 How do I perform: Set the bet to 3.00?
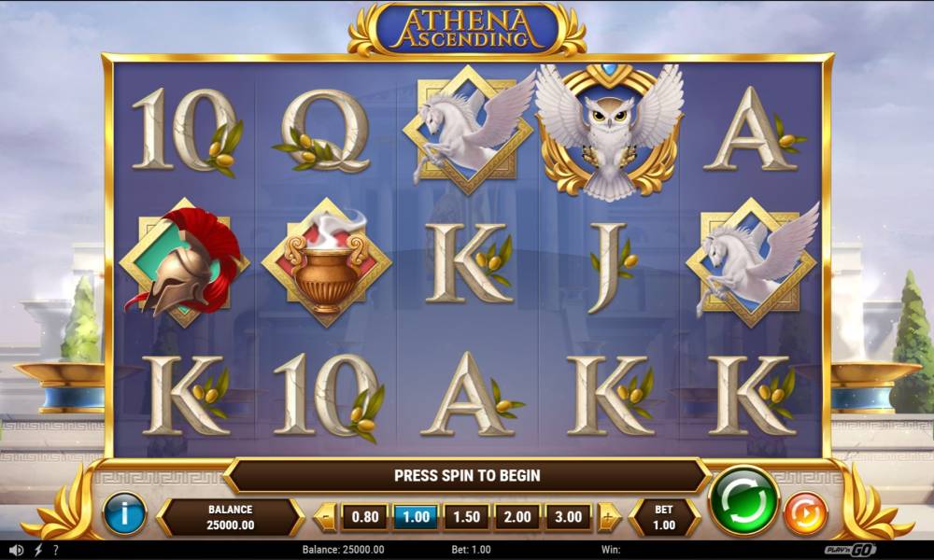[x=568, y=516]
